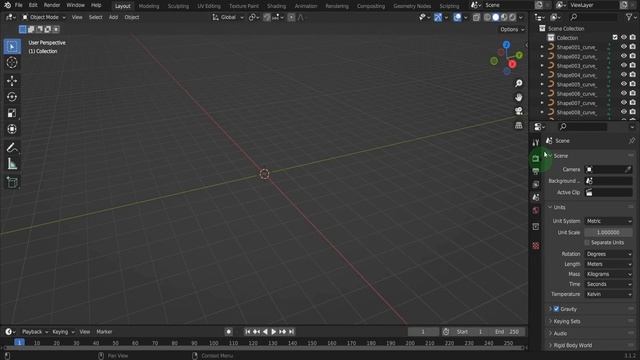Enable the Gravity checkbox

[556, 309]
